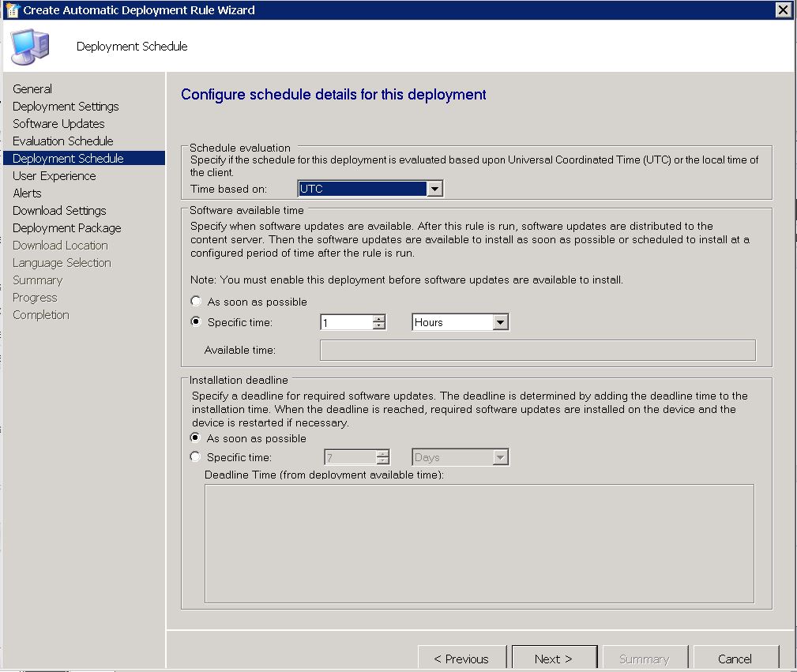Open the Days unit dropdown for deadline
The width and height of the screenshot is (797, 672).
(500, 457)
